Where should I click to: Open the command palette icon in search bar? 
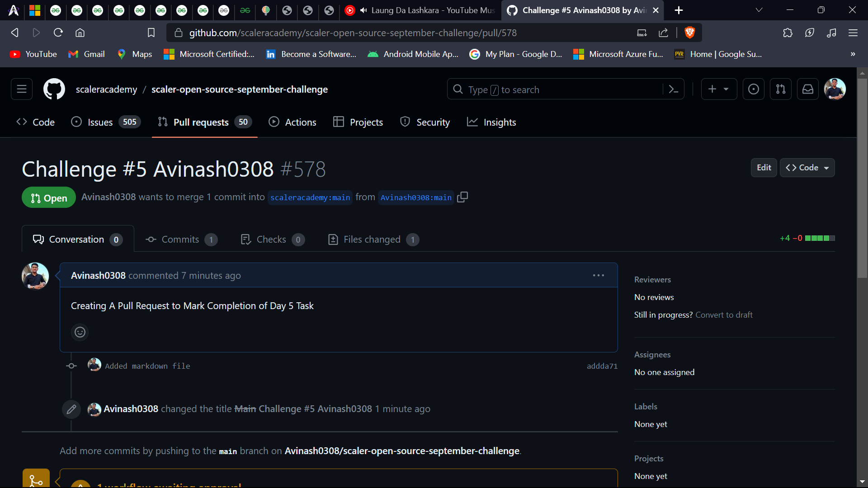674,89
